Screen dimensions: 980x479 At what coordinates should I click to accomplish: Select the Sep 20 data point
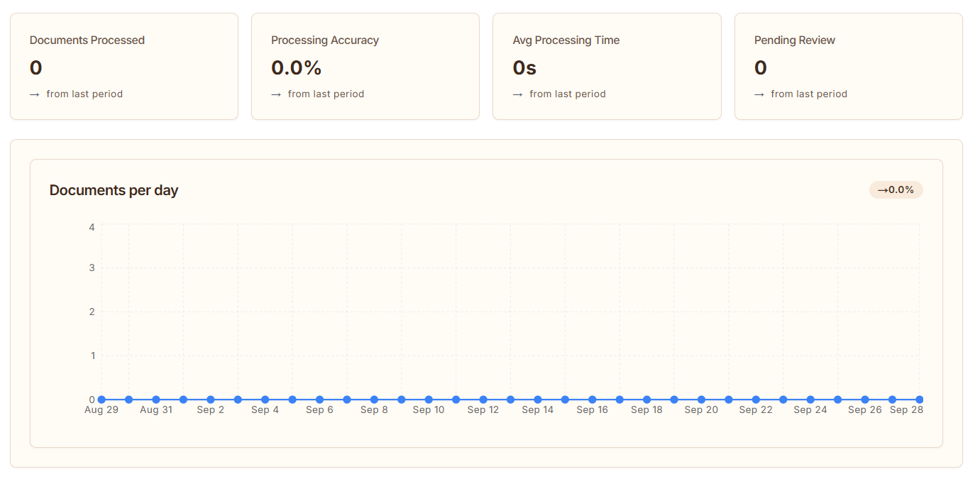[x=701, y=400]
